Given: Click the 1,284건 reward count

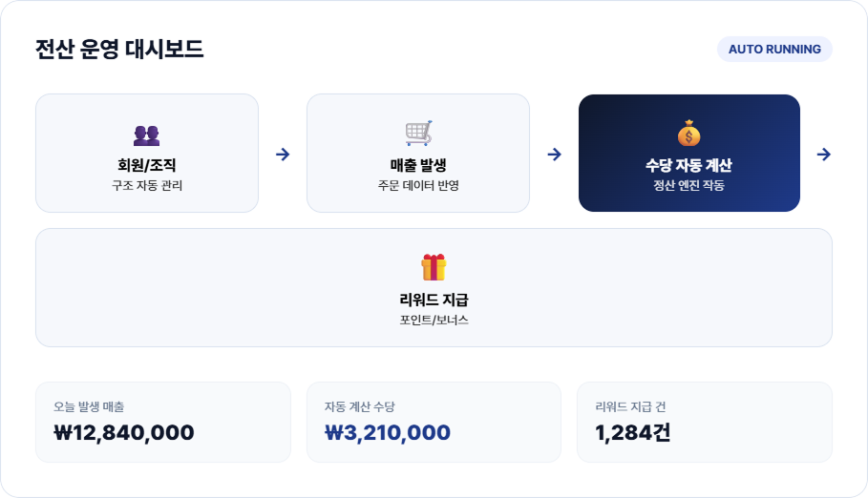Looking at the screenshot, I should [633, 433].
